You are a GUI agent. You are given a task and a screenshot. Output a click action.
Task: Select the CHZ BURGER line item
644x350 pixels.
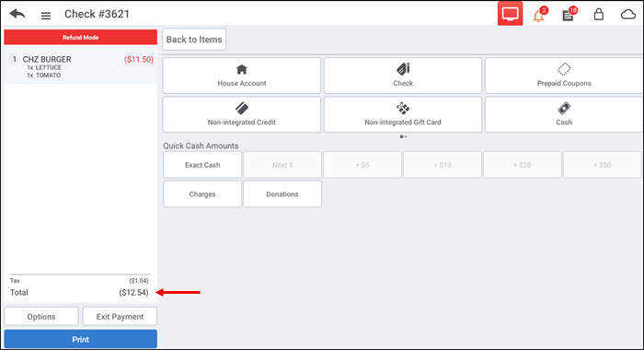click(81, 66)
